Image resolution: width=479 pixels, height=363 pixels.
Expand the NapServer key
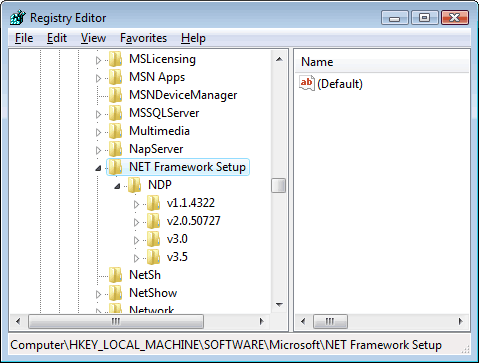tap(98, 150)
